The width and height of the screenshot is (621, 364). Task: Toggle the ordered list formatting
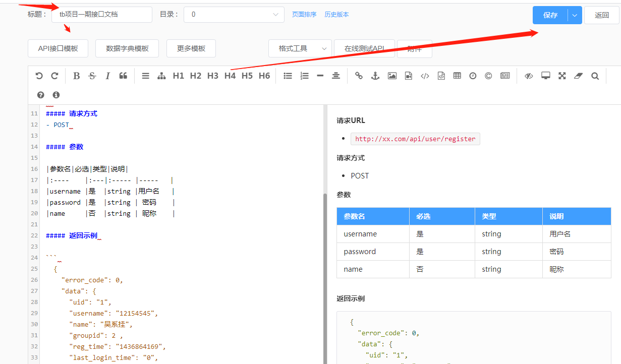pyautogui.click(x=304, y=75)
